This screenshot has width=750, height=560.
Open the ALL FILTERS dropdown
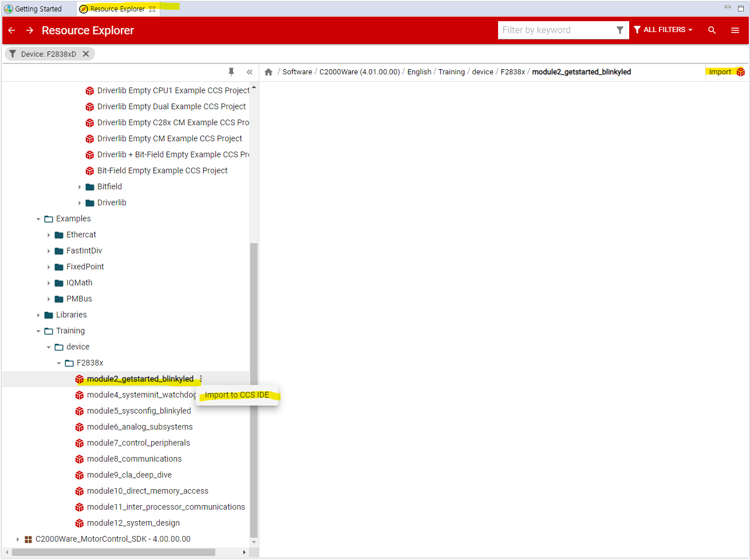point(663,30)
